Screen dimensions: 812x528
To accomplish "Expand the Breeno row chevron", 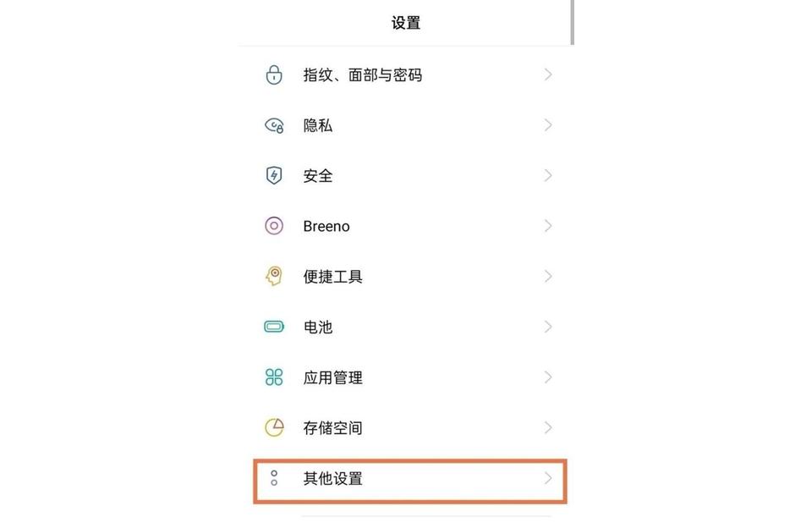I will (x=548, y=226).
